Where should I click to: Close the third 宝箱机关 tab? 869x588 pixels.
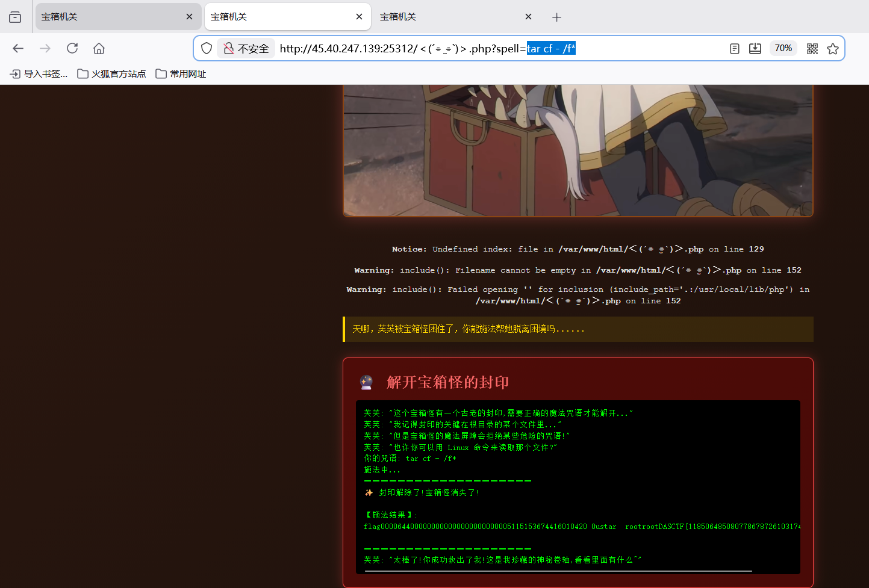coord(529,17)
